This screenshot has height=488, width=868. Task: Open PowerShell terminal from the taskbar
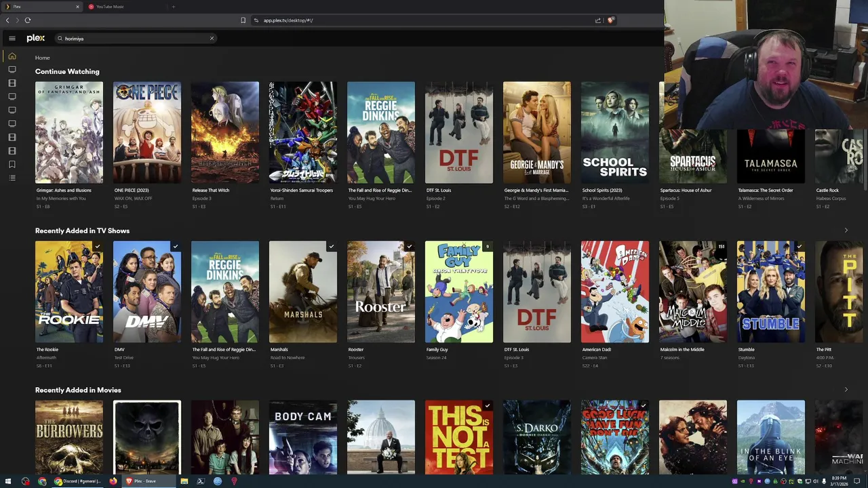click(x=201, y=481)
